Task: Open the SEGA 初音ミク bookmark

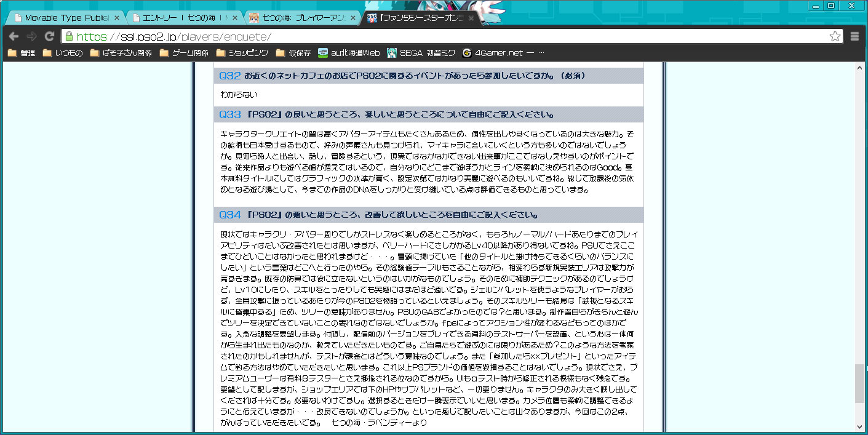Action: click(x=421, y=53)
